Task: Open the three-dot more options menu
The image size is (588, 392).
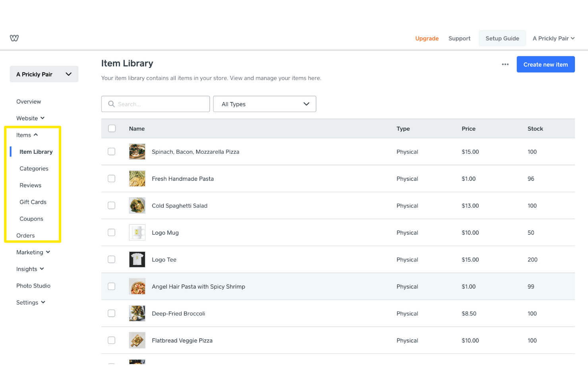Action: (505, 64)
